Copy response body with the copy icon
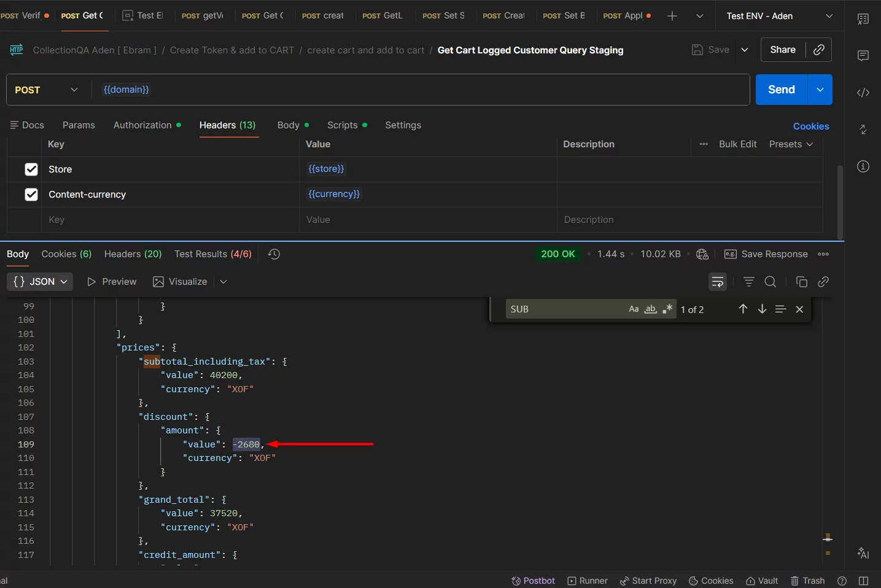The width and height of the screenshot is (881, 588). 801,282
